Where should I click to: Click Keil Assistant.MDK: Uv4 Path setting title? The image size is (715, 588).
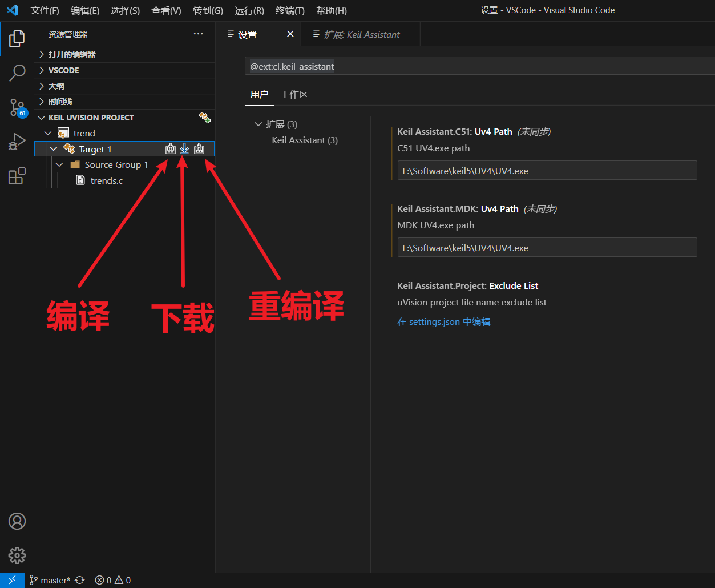pyautogui.click(x=458, y=208)
